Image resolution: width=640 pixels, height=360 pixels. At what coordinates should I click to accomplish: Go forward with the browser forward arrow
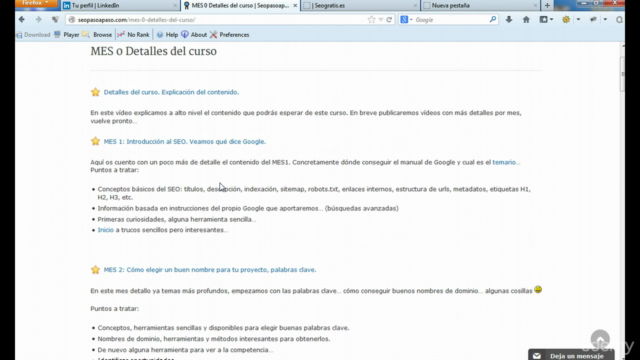point(38,20)
